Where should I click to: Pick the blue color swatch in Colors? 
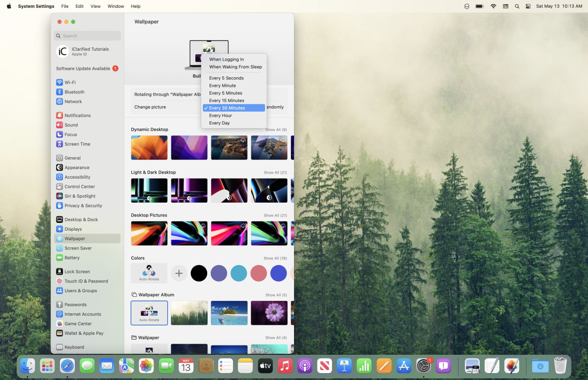278,273
